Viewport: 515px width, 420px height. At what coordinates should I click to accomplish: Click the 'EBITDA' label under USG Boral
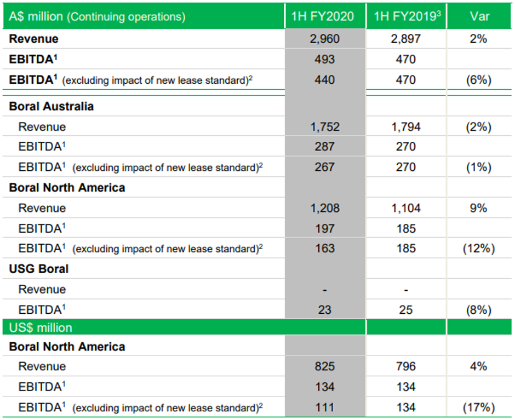(42, 310)
